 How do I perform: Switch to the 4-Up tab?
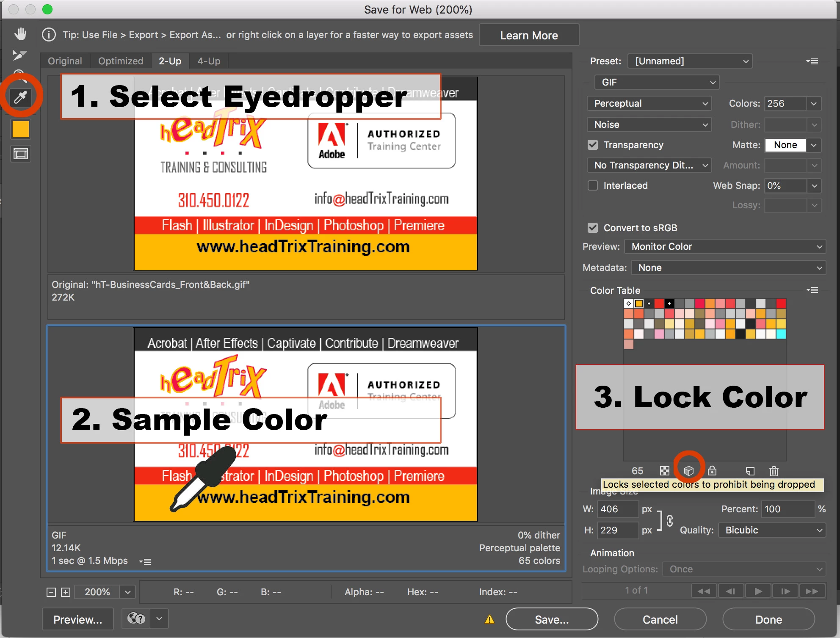pyautogui.click(x=209, y=61)
